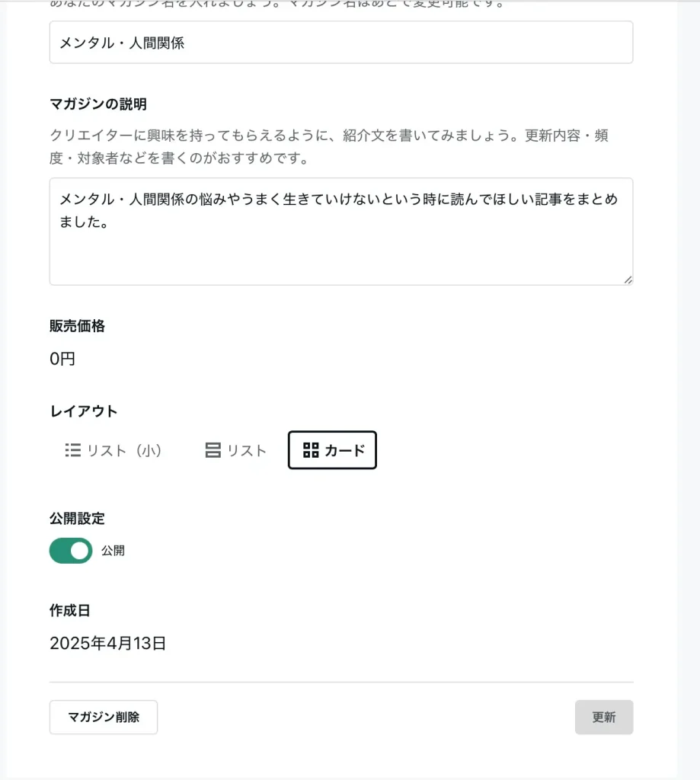Choose the カード layout option label
Image resolution: width=700 pixels, height=780 pixels.
click(x=345, y=451)
